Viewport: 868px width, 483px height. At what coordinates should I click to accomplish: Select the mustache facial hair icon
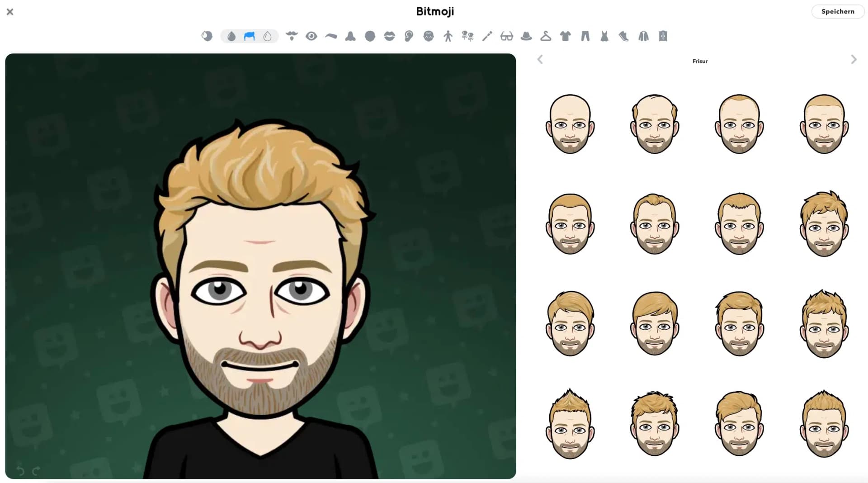pos(292,36)
